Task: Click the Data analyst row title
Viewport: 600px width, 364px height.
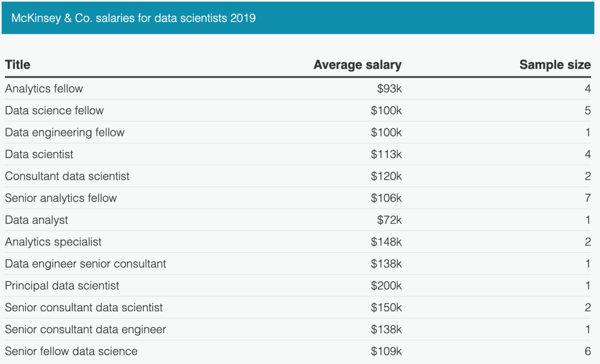Action: tap(37, 220)
